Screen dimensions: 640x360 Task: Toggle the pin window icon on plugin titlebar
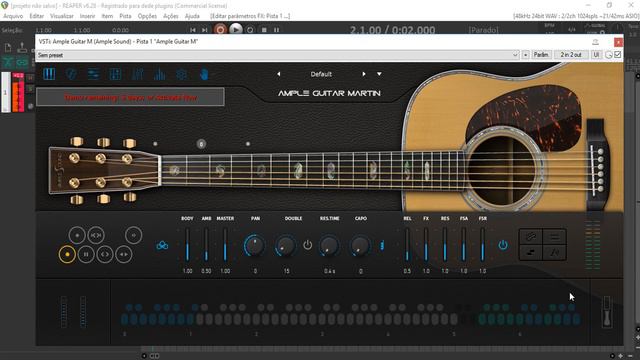(595, 42)
